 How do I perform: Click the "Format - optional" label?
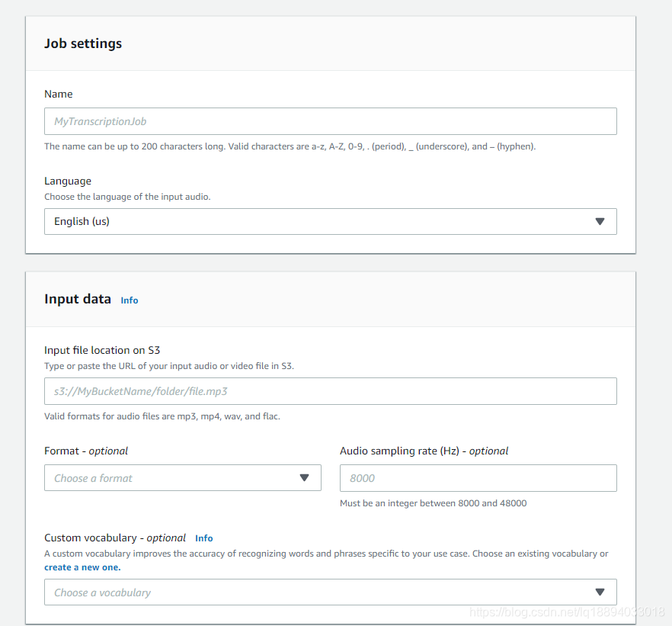(x=86, y=451)
